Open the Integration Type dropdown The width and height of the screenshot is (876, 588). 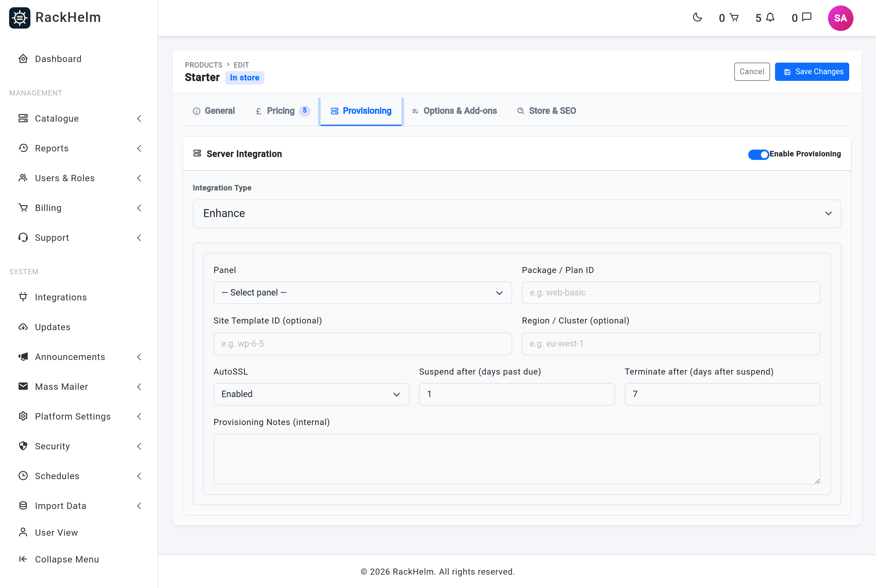(516, 213)
